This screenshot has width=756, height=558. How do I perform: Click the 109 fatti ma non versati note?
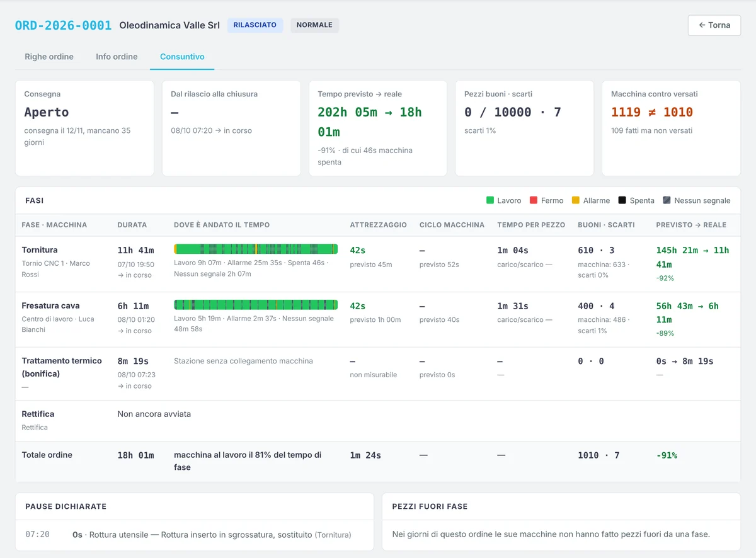click(x=651, y=130)
